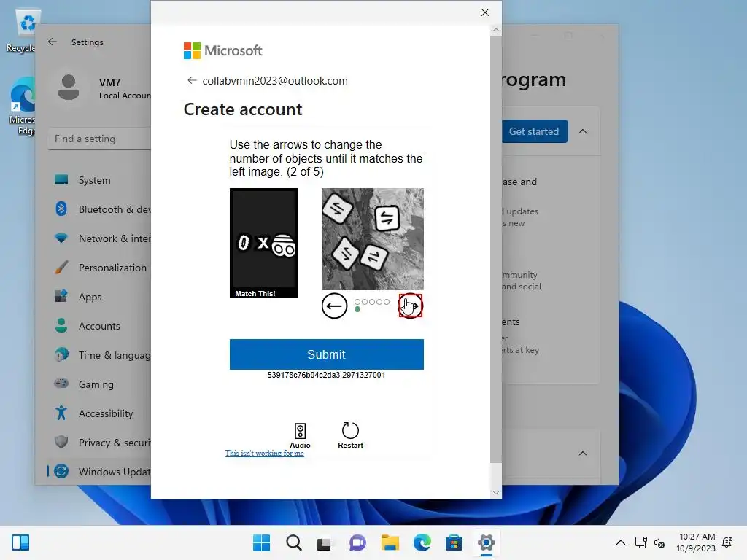747x560 pixels.
Task: Open taskbar Search
Action: tap(294, 542)
